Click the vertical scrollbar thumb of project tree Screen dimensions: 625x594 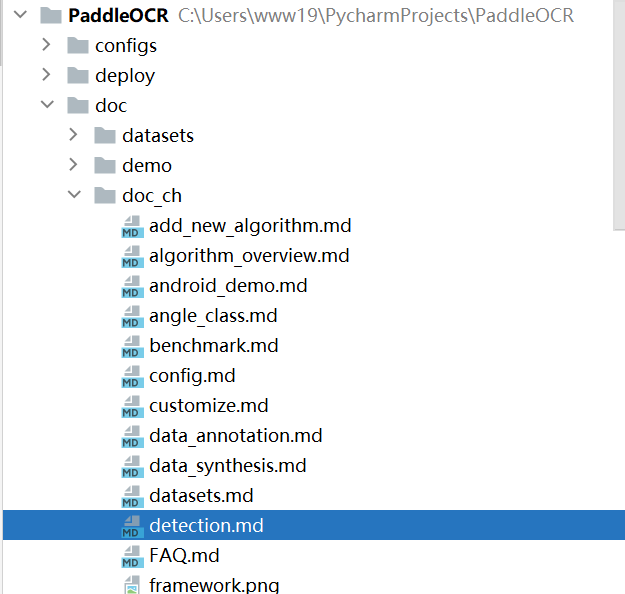coord(619,115)
